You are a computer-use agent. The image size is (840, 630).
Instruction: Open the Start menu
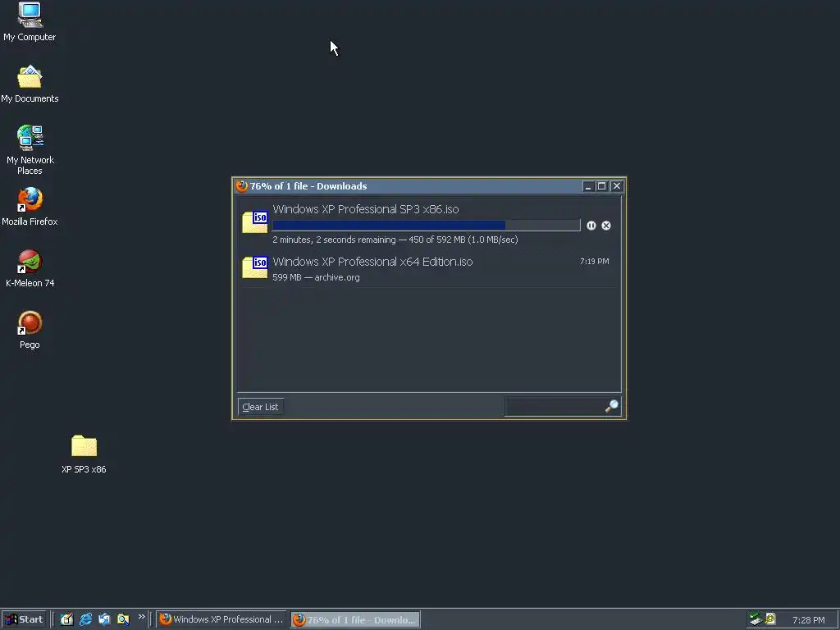click(x=24, y=619)
